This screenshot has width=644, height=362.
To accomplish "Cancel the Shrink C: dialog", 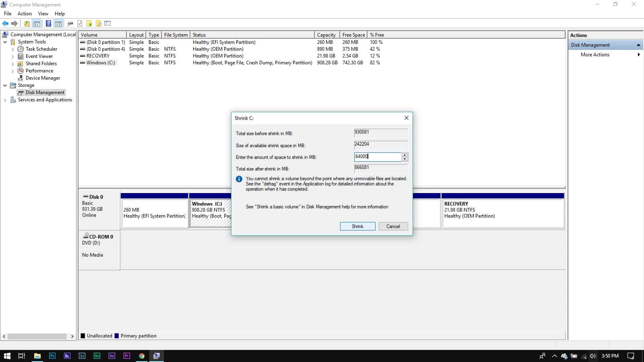I will 393,226.
